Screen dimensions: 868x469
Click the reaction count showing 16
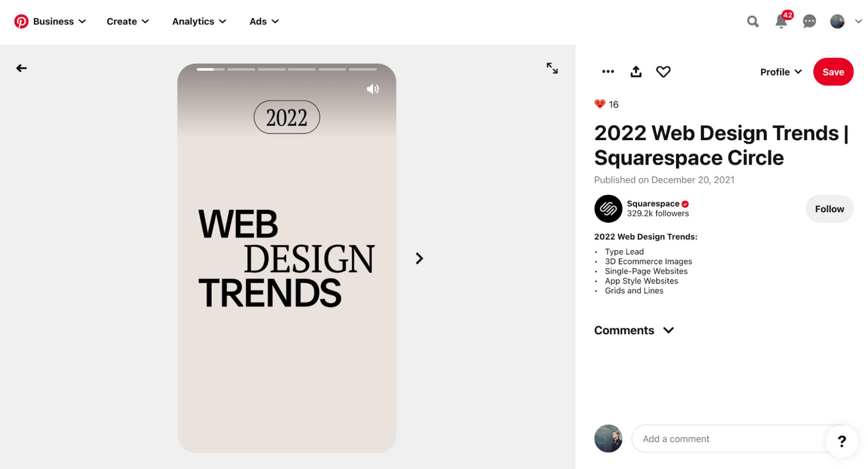tap(606, 104)
